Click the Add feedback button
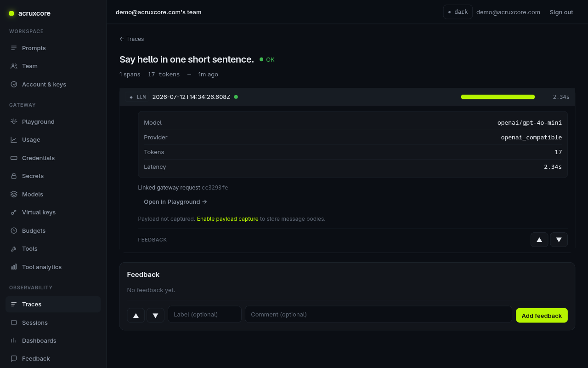Viewport: 588px width, 368px height. (x=542, y=315)
